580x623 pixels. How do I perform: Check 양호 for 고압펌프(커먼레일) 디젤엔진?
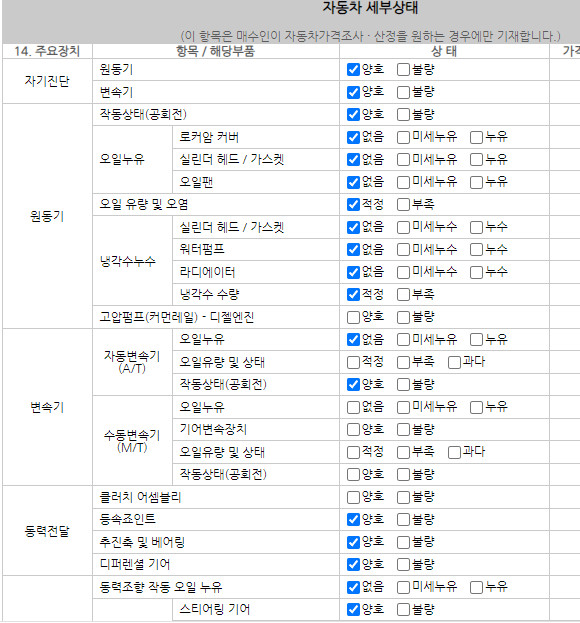click(353, 317)
